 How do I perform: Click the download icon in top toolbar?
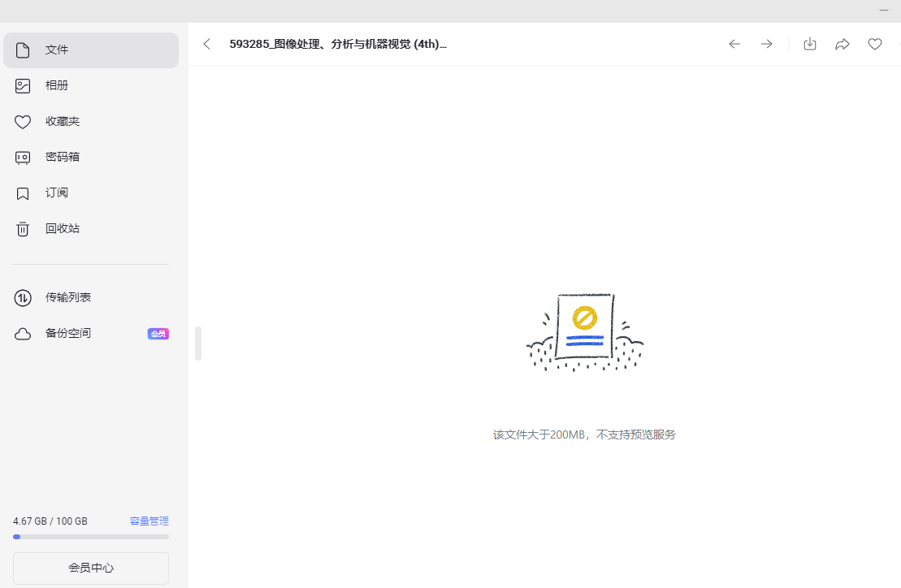point(810,44)
